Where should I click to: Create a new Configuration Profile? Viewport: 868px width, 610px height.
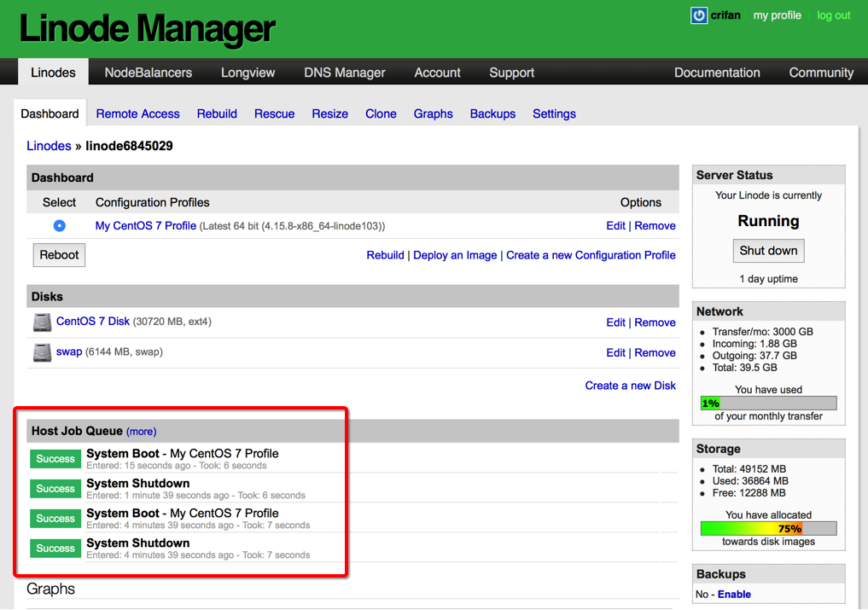tap(591, 255)
